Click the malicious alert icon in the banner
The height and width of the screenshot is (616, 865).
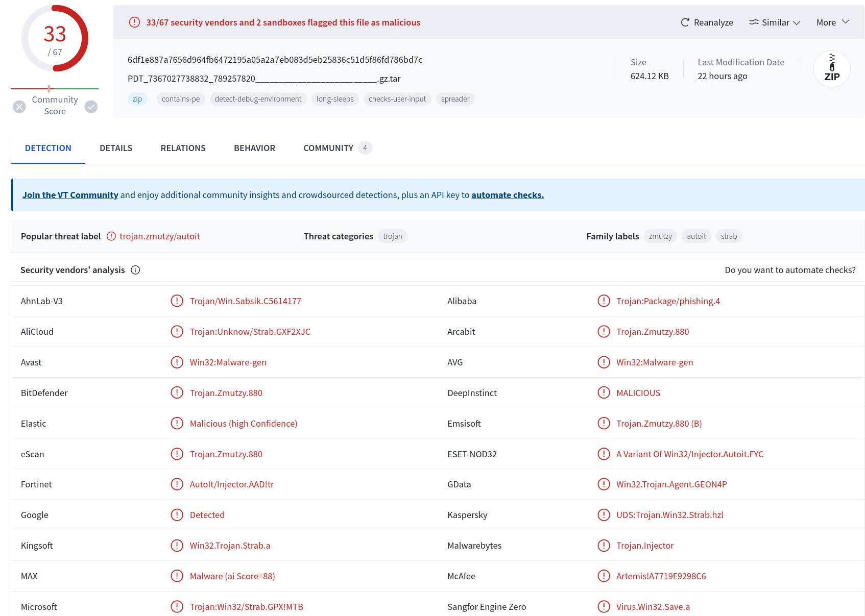tap(134, 22)
